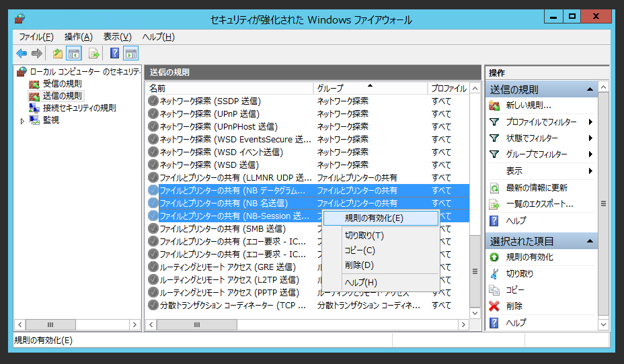Open プロファイルでフィルター submenu arrow

[x=590, y=122]
